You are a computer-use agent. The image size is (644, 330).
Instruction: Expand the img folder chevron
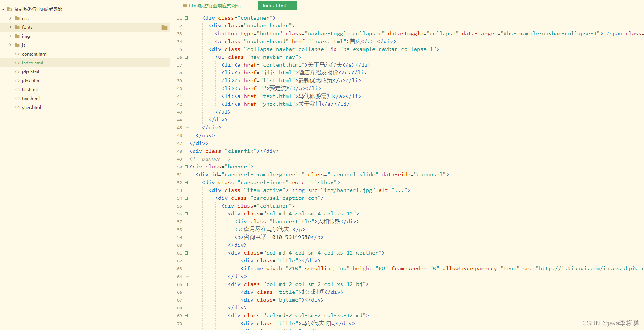pos(10,36)
